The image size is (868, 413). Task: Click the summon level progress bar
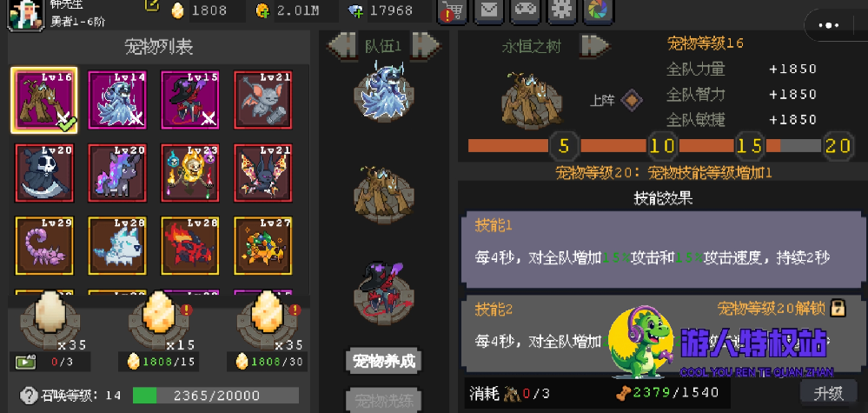(215, 396)
